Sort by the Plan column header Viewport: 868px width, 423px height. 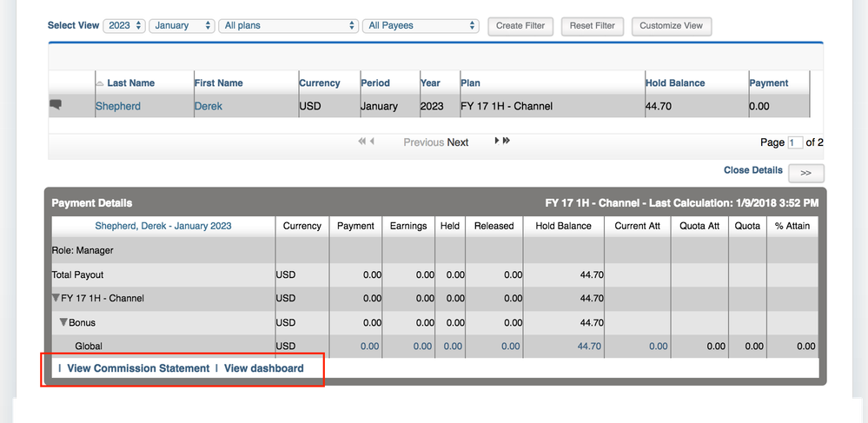[471, 83]
